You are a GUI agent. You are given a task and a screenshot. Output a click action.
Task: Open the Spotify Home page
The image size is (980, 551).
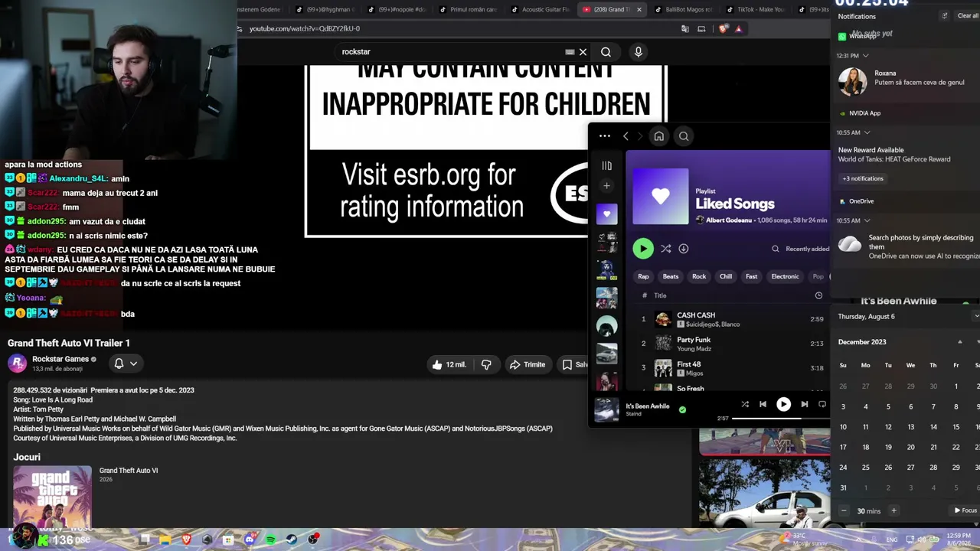pos(658,136)
